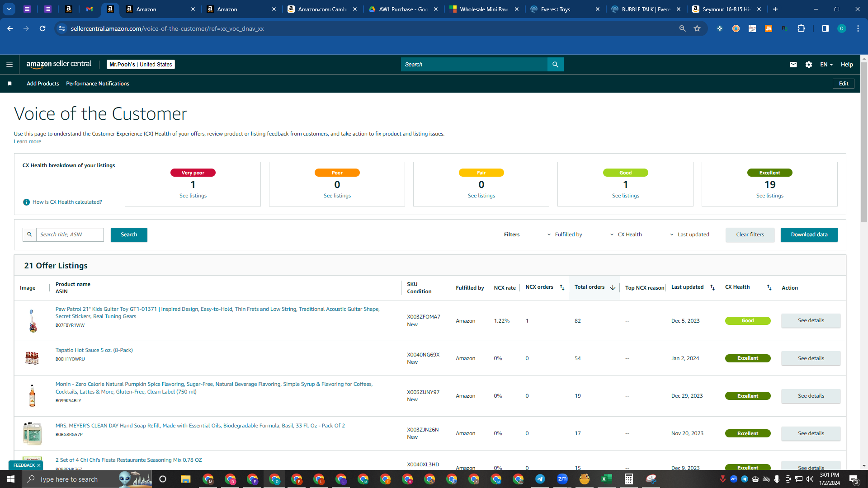The width and height of the screenshot is (868, 488).
Task: See listings under Good
Action: click(x=625, y=196)
